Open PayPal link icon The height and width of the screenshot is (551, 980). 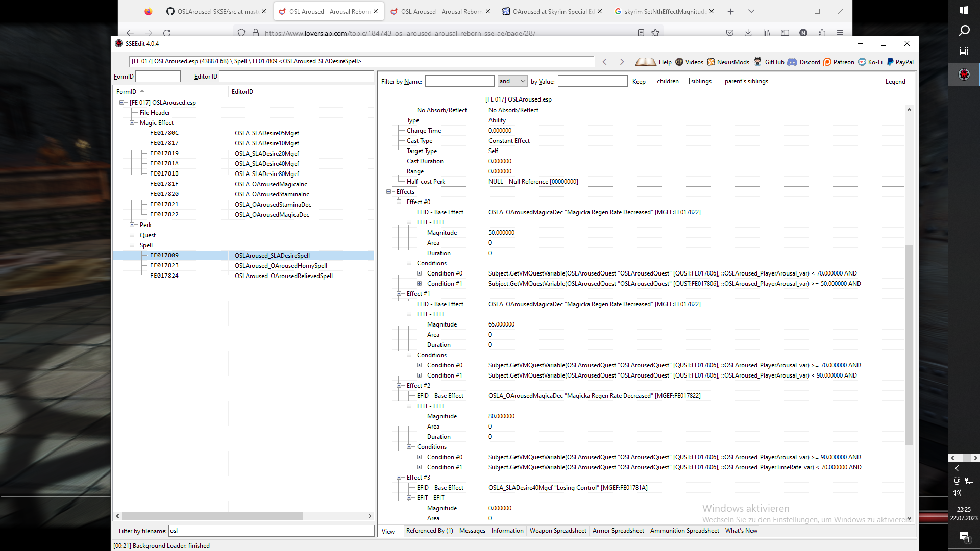[890, 62]
